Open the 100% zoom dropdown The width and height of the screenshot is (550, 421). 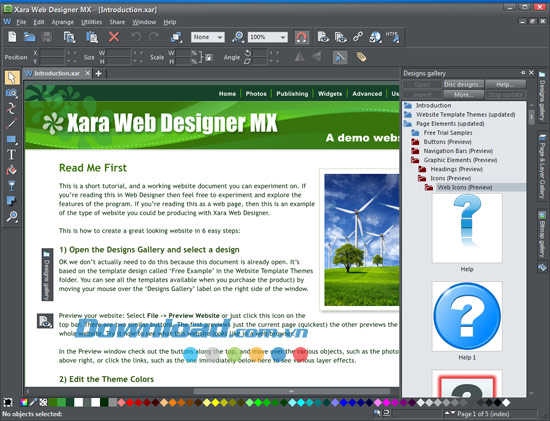268,37
